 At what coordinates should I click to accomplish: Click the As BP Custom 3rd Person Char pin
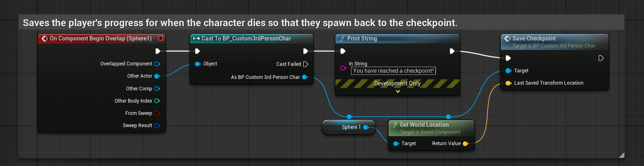point(304,77)
